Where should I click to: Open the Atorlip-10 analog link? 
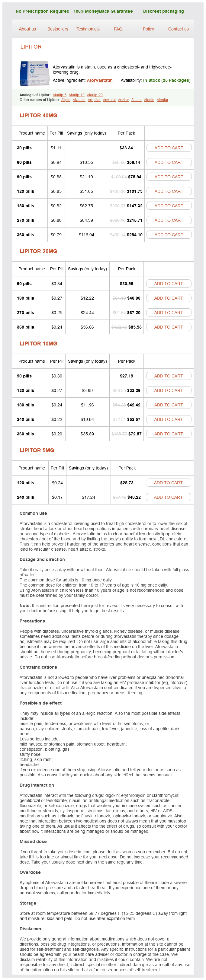[x=76, y=95]
